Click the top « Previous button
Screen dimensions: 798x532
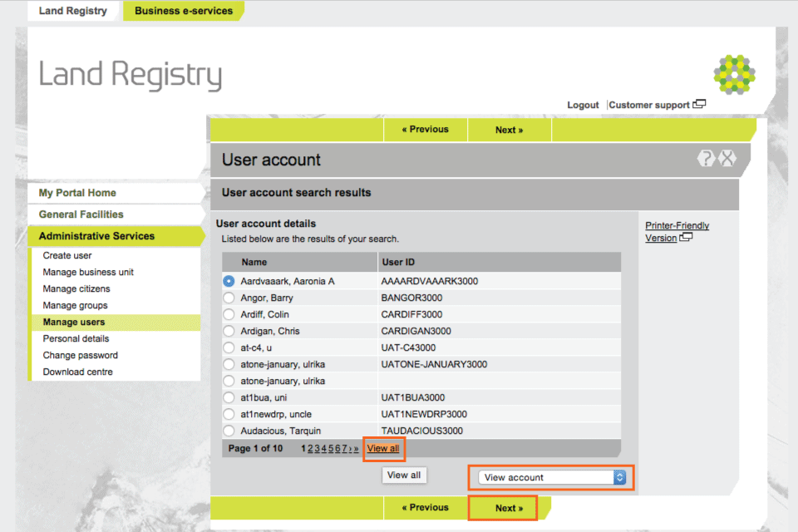pyautogui.click(x=426, y=130)
